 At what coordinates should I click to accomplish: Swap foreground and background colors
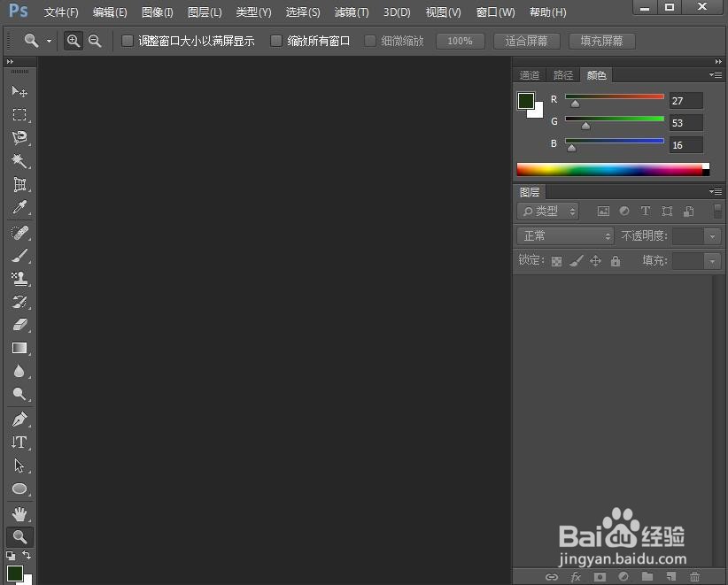tap(27, 554)
